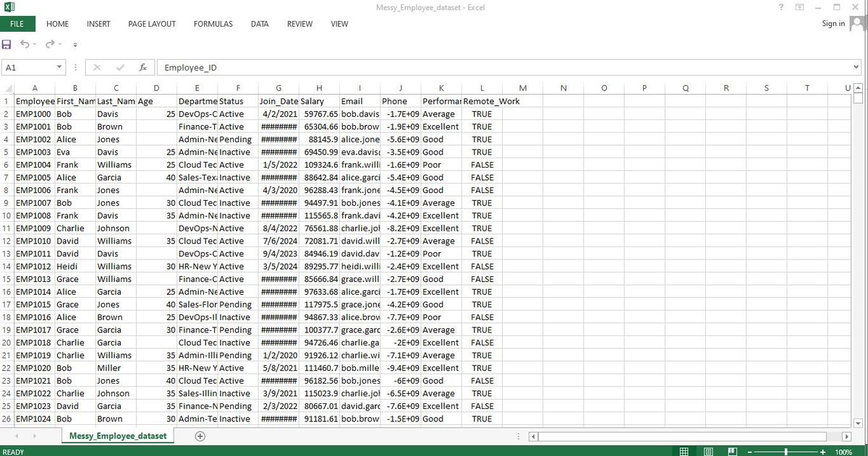Open Ribbon Display Options

point(800,7)
